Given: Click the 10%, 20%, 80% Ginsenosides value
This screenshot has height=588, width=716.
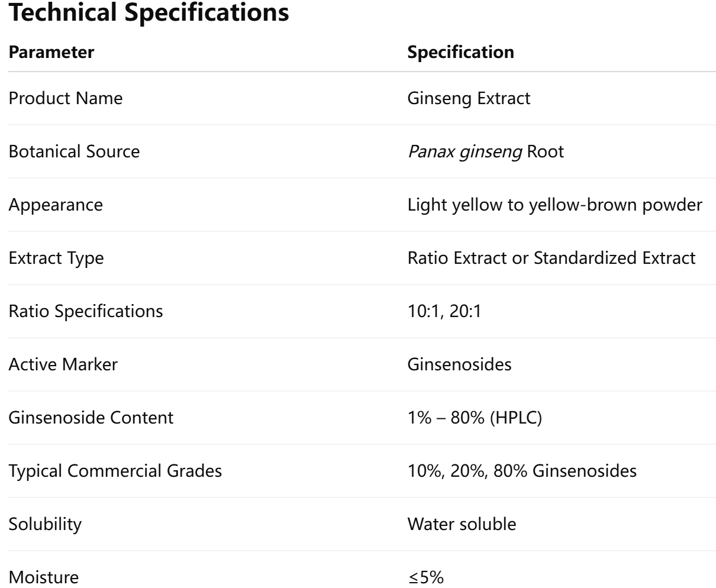Looking at the screenshot, I should pos(523,471).
